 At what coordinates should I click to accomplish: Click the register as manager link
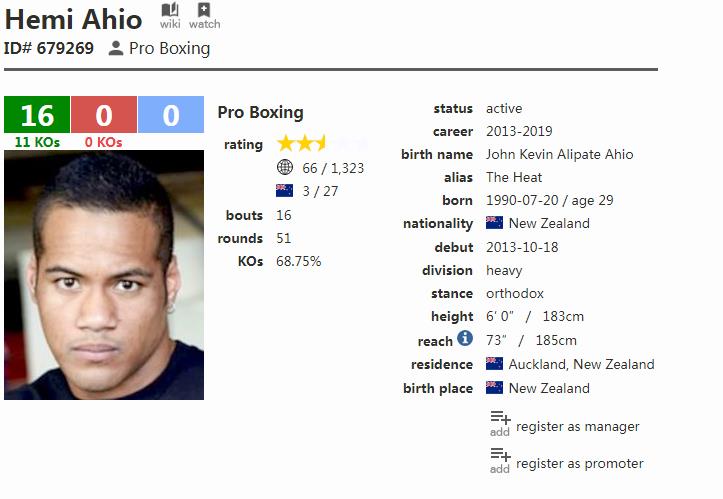pos(577,427)
